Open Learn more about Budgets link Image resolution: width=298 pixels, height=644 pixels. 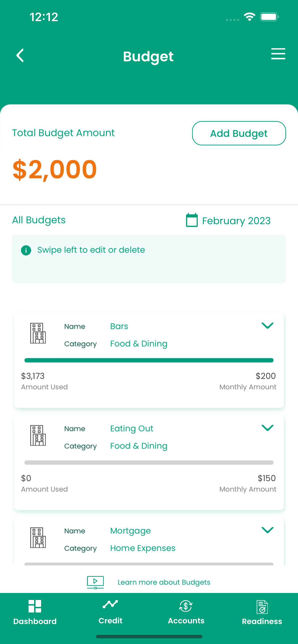164,582
